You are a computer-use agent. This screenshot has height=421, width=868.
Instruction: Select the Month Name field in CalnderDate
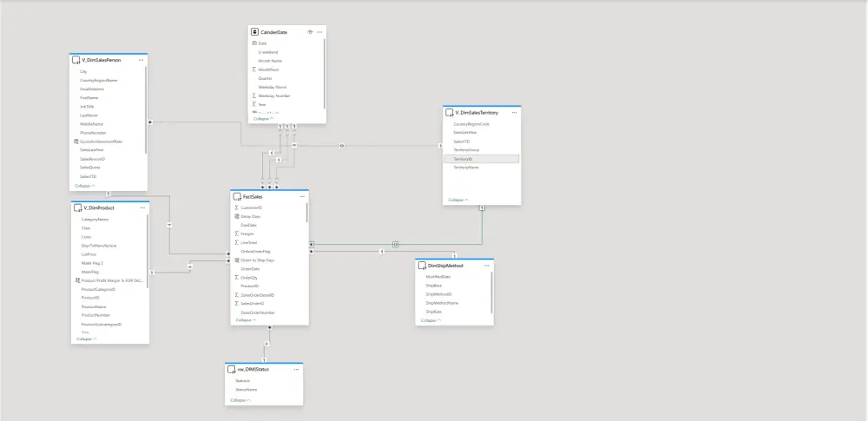pyautogui.click(x=271, y=61)
